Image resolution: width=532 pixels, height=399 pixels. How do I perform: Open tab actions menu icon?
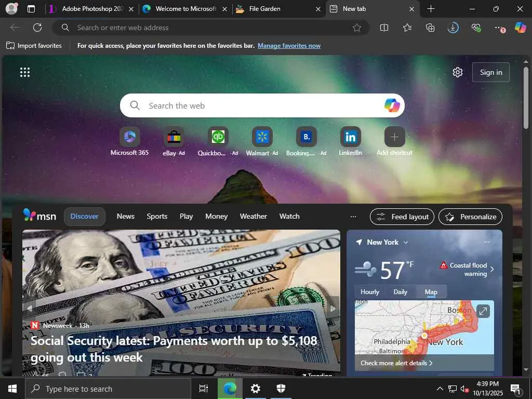31,9
